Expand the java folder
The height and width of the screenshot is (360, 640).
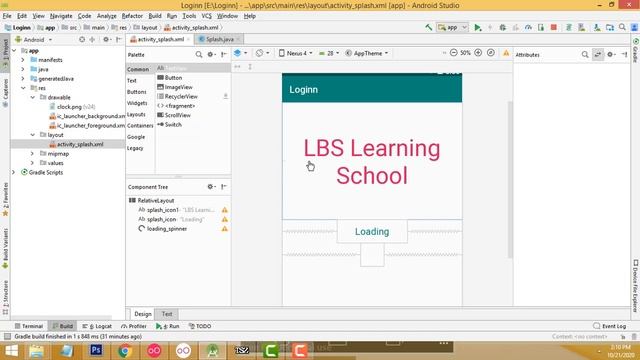coord(23,69)
